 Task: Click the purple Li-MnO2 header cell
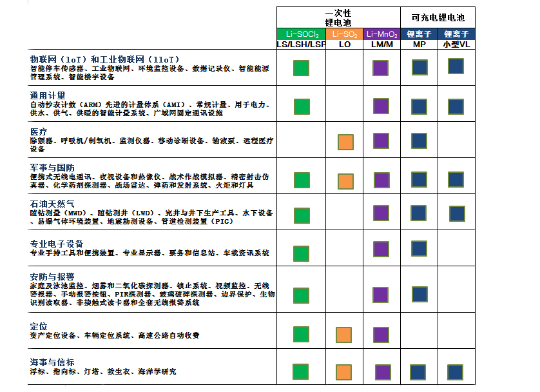pos(381,34)
